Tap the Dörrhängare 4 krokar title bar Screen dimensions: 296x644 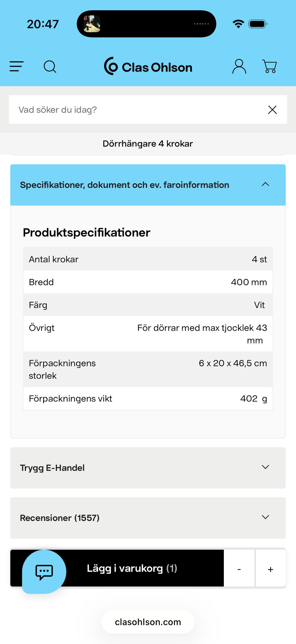(148, 144)
